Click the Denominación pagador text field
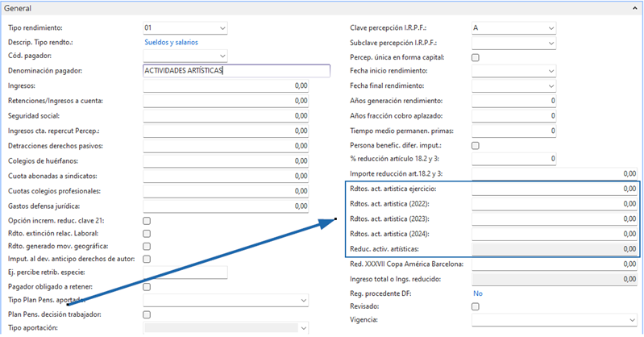Image resolution: width=644 pixels, height=337 pixels. [236, 71]
